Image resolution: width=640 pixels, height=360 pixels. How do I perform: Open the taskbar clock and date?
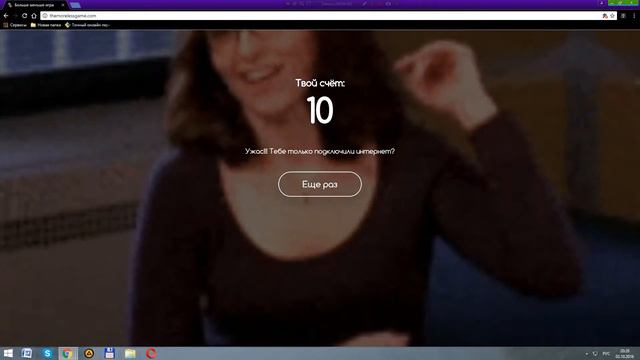(624, 353)
